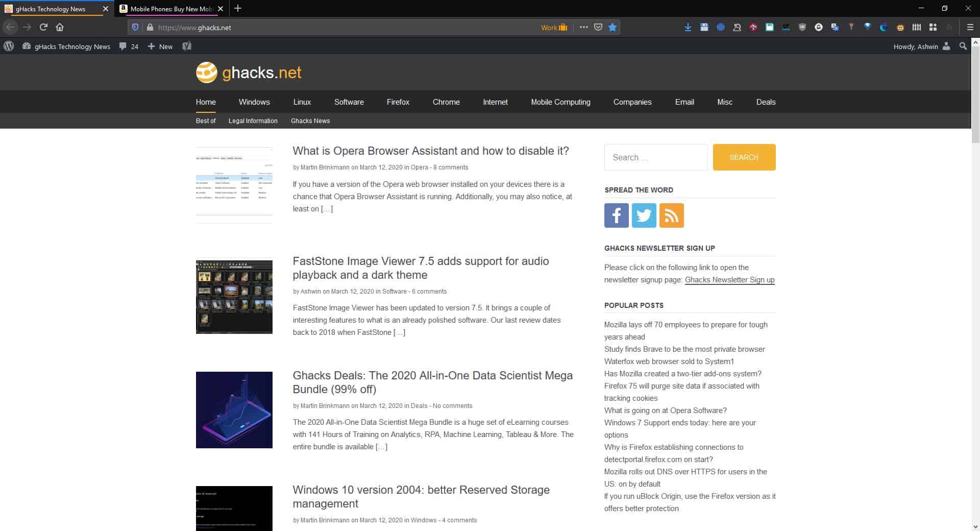This screenshot has width=980, height=531.
Task: Switch to the Mobile Phones Amazon tab
Action: pyautogui.click(x=172, y=9)
